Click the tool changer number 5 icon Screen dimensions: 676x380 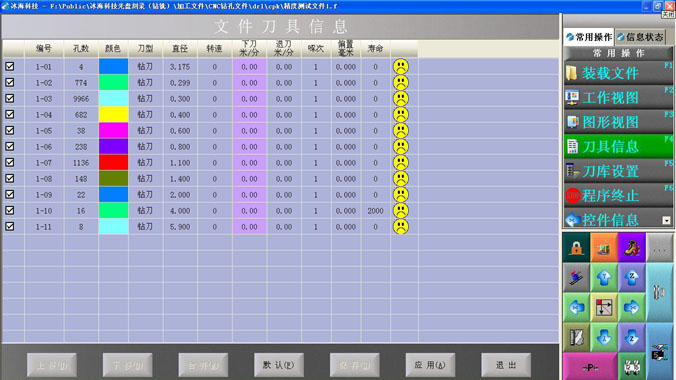pyautogui.click(x=660, y=352)
